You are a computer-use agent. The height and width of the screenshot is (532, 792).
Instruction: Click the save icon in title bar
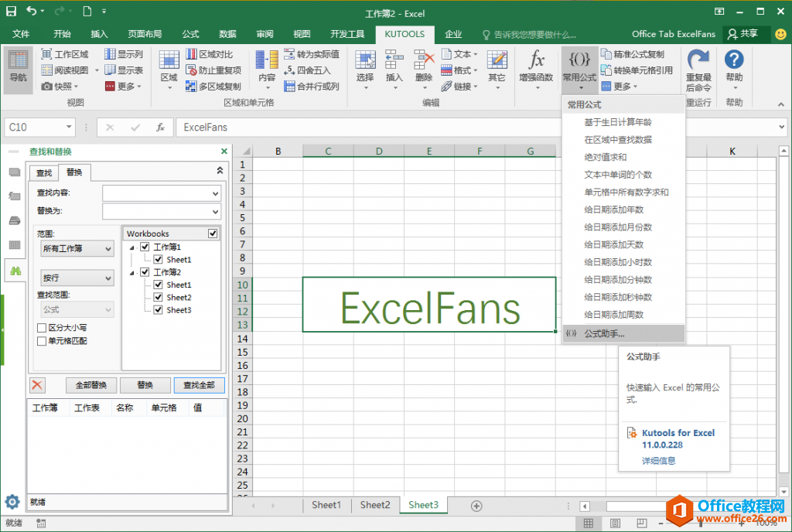pyautogui.click(x=11, y=11)
